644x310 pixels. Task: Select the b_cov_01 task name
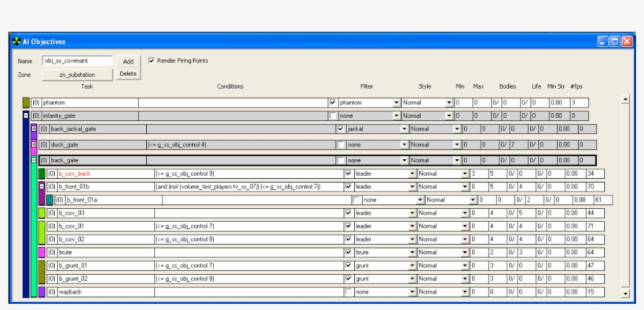coord(105,226)
